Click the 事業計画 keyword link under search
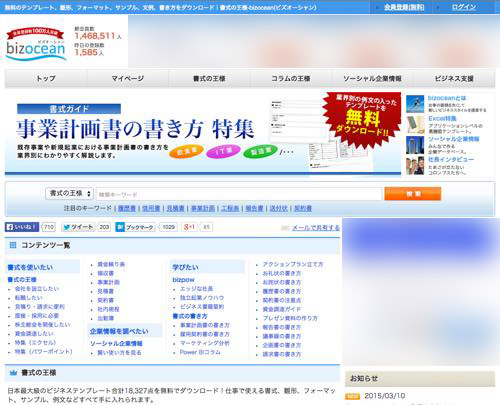This screenshot has height=405, width=500. (203, 208)
